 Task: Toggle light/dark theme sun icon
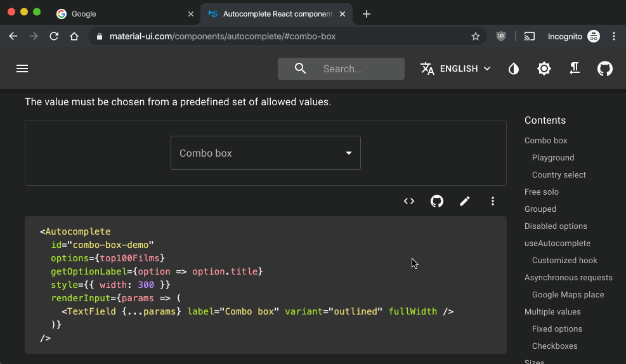click(x=544, y=68)
